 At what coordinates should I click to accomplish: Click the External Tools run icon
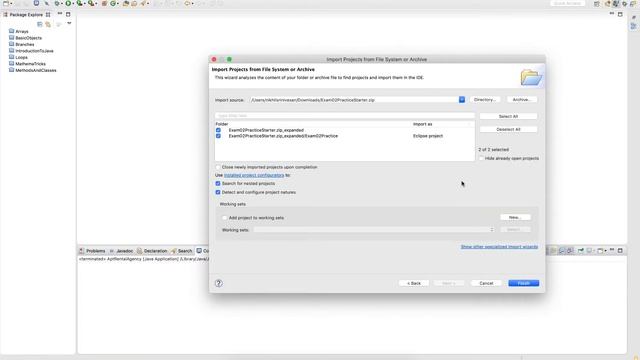click(91, 3)
